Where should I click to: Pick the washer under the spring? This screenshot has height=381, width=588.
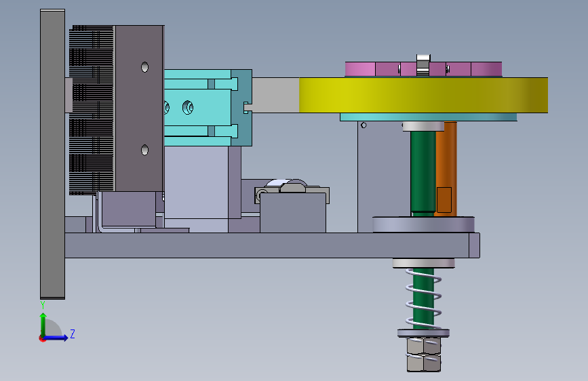423,333
